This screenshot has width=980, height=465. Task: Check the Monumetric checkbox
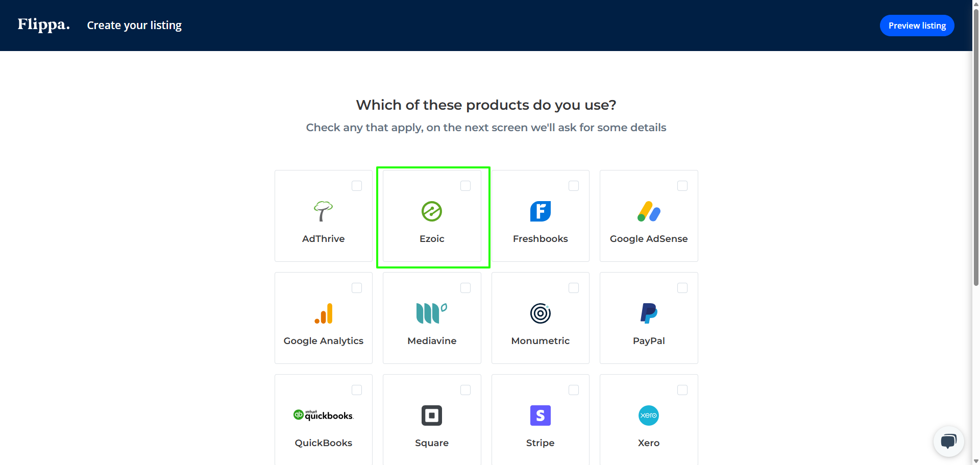(574, 288)
